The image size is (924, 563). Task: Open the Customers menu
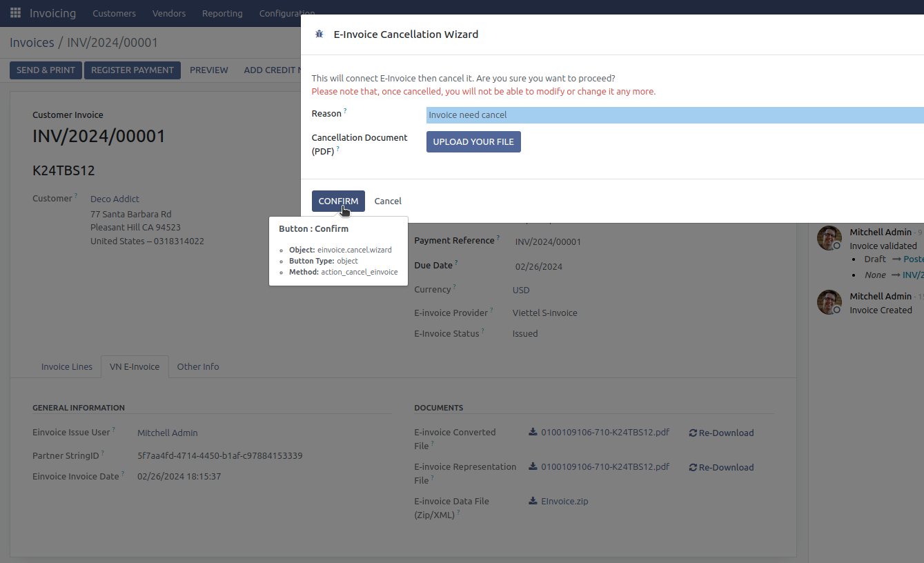tap(114, 13)
